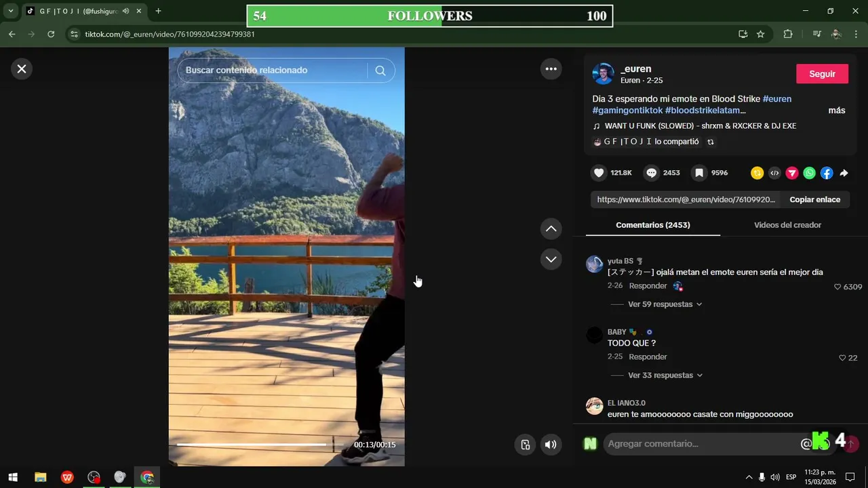Save video with the bookmark icon
This screenshot has width=868, height=488.
coord(699,173)
